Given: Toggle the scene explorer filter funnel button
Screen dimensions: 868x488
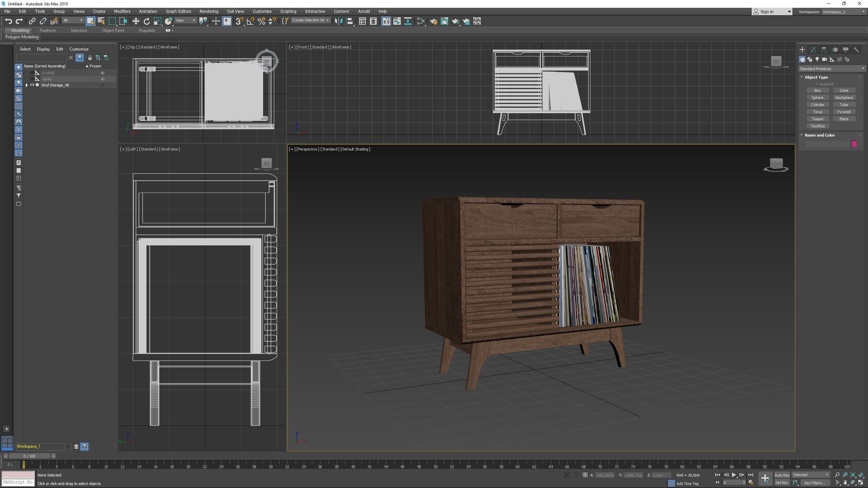Looking at the screenshot, I should pyautogui.click(x=80, y=58).
